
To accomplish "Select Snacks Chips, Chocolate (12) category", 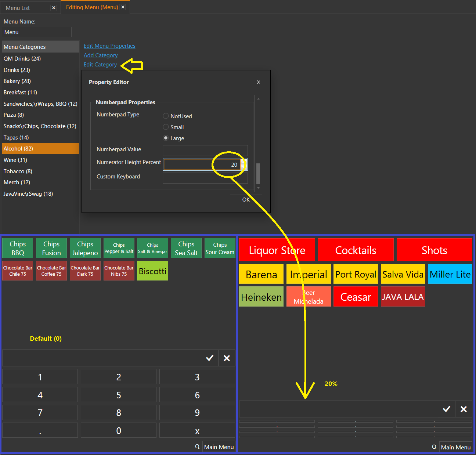I will (40, 126).
